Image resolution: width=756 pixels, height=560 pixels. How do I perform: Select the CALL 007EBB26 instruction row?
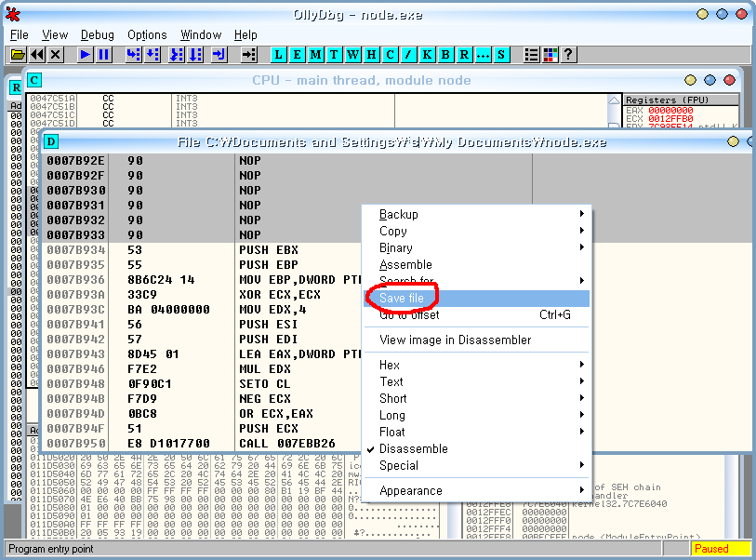tap(203, 444)
